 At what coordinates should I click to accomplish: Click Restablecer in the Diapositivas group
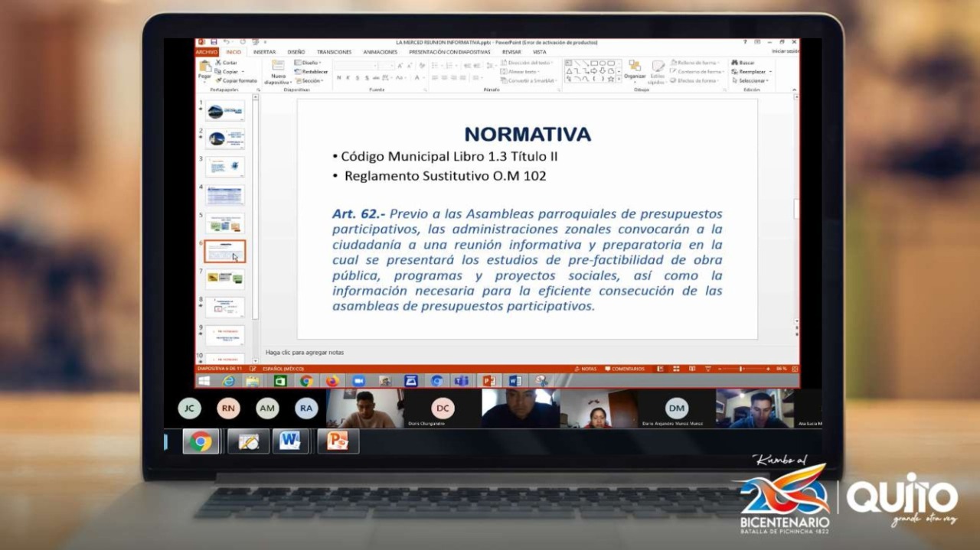312,71
